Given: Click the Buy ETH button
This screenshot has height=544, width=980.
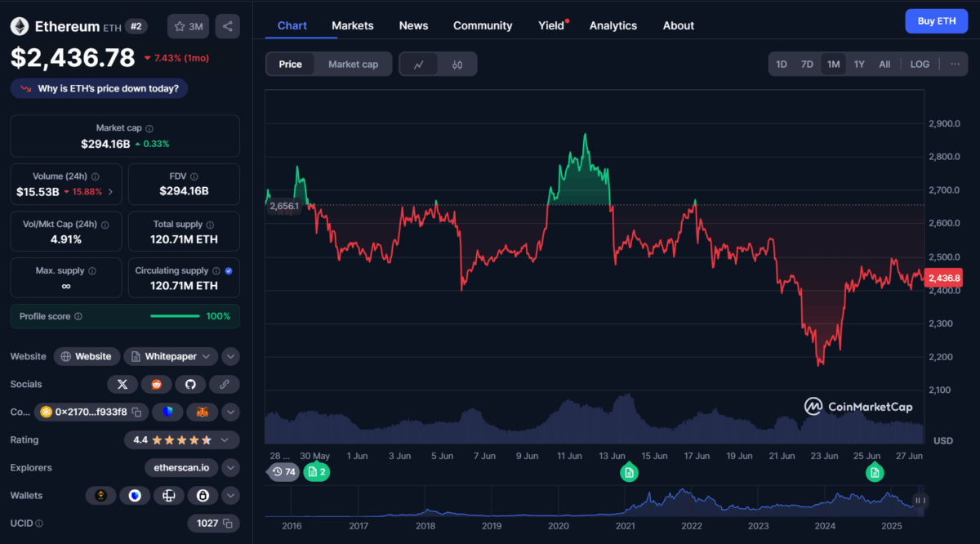Looking at the screenshot, I should tap(936, 21).
